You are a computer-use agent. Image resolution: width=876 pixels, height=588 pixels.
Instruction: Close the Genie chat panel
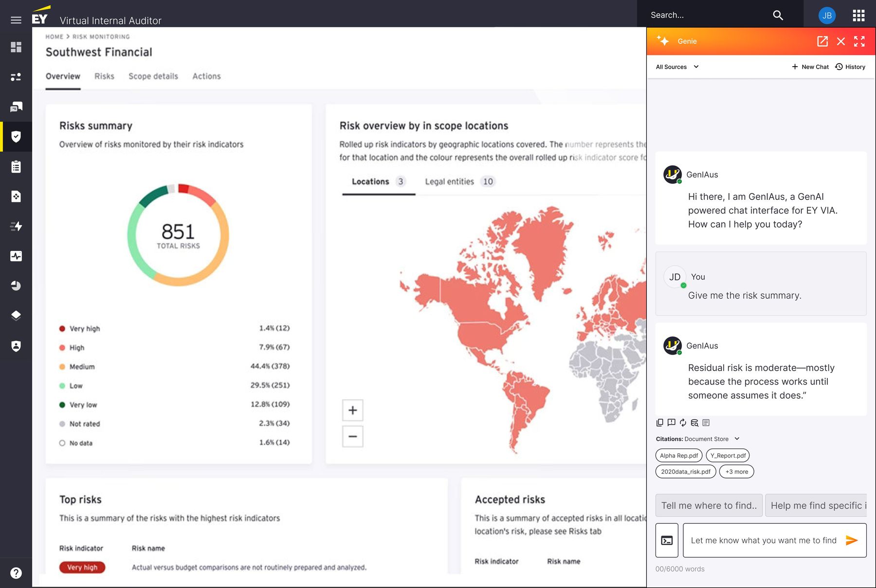tap(841, 41)
